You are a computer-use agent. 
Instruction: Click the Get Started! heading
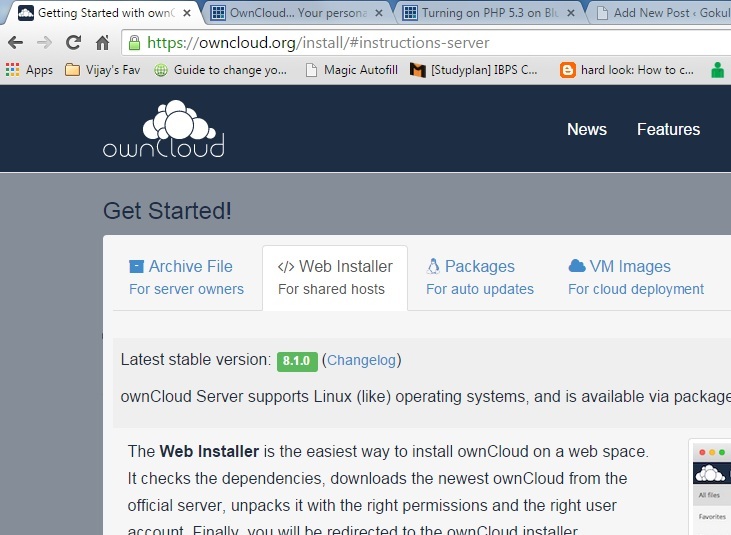[x=167, y=211]
